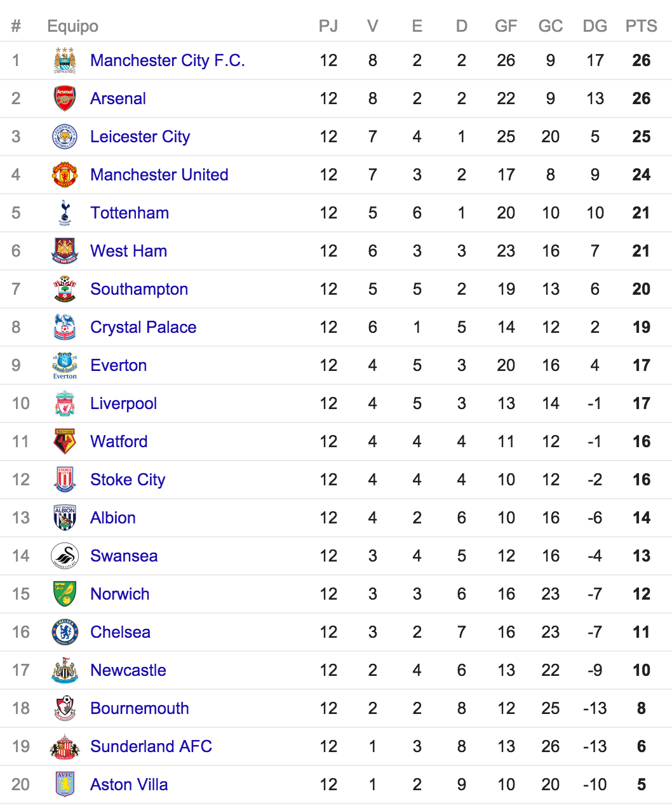
Task: Select the Bournemouth team name
Action: click(140, 708)
